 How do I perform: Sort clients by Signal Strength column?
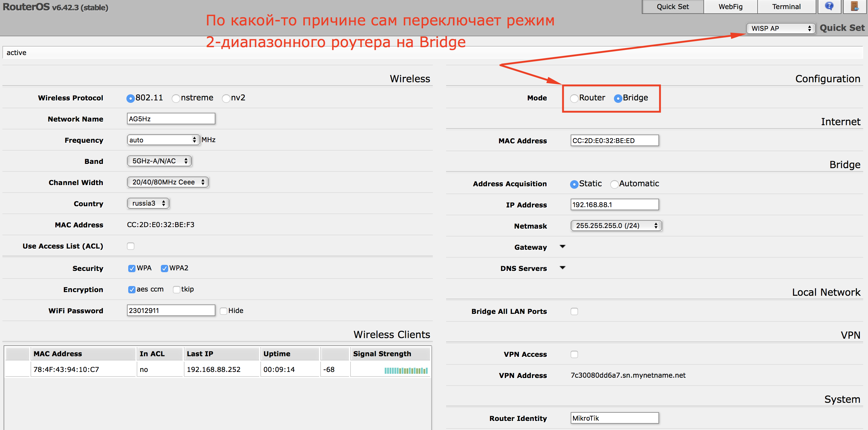390,354
